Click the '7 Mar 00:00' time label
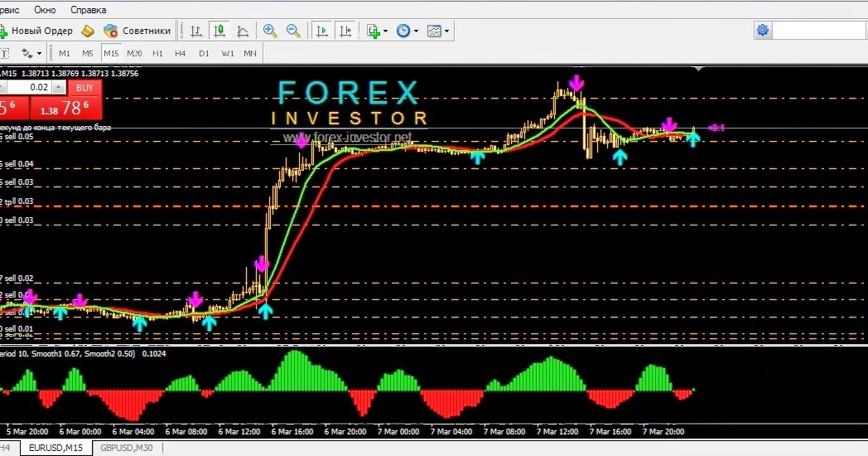The image size is (868, 456). pyautogui.click(x=398, y=432)
